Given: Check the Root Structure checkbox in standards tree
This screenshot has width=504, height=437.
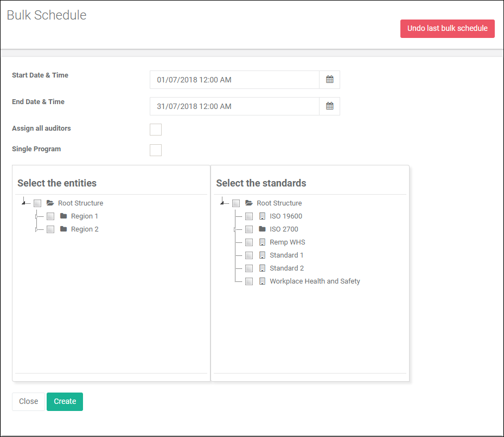Looking at the screenshot, I should (236, 203).
